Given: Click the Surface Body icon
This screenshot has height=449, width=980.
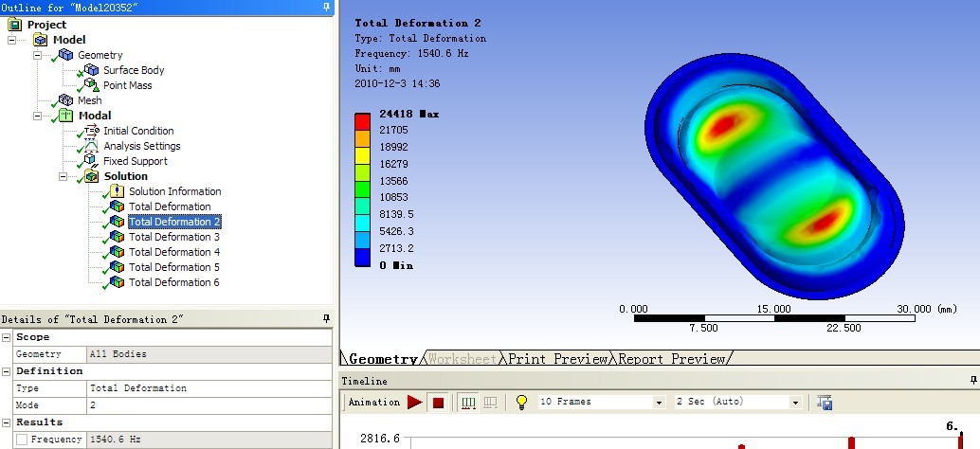Looking at the screenshot, I should point(91,70).
